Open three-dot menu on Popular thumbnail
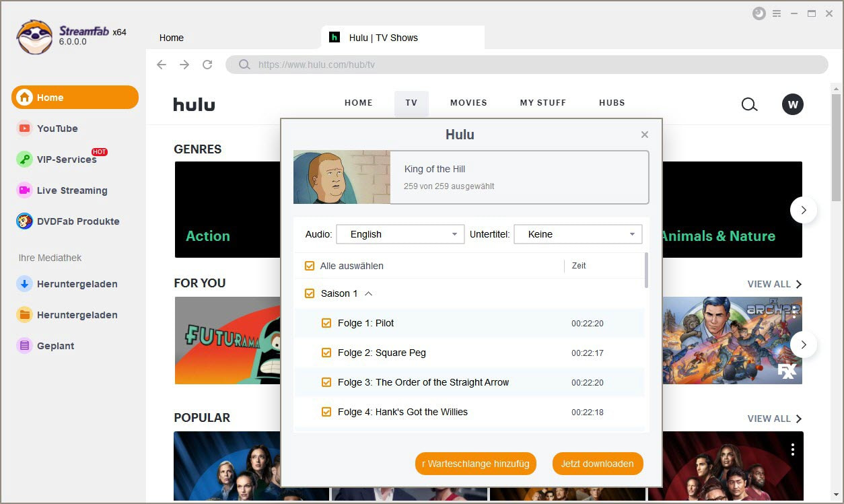 793,449
